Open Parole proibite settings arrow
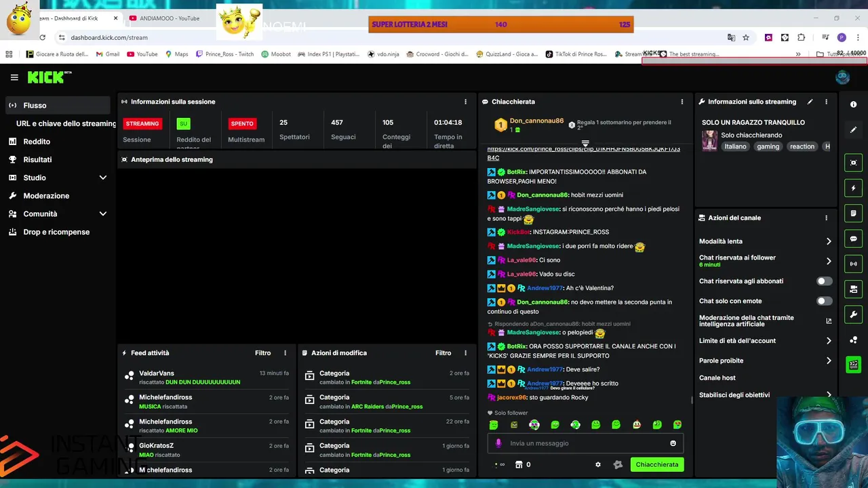The height and width of the screenshot is (488, 868). click(x=829, y=361)
